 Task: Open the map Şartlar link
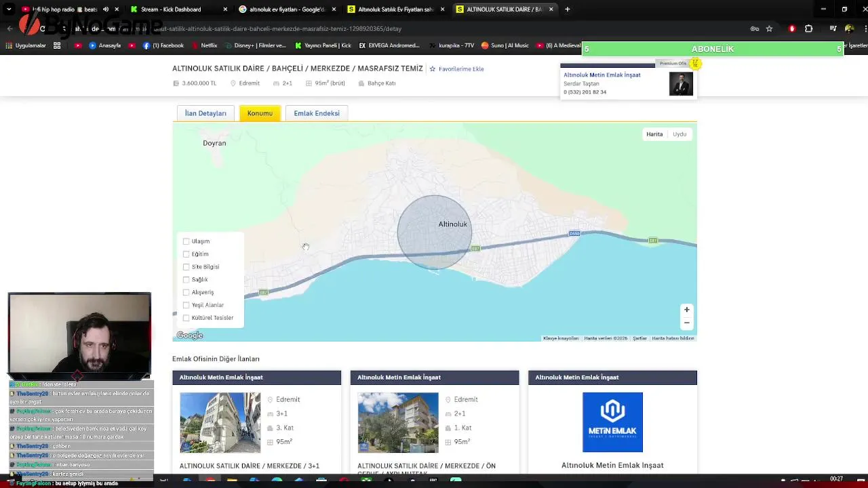(x=639, y=338)
